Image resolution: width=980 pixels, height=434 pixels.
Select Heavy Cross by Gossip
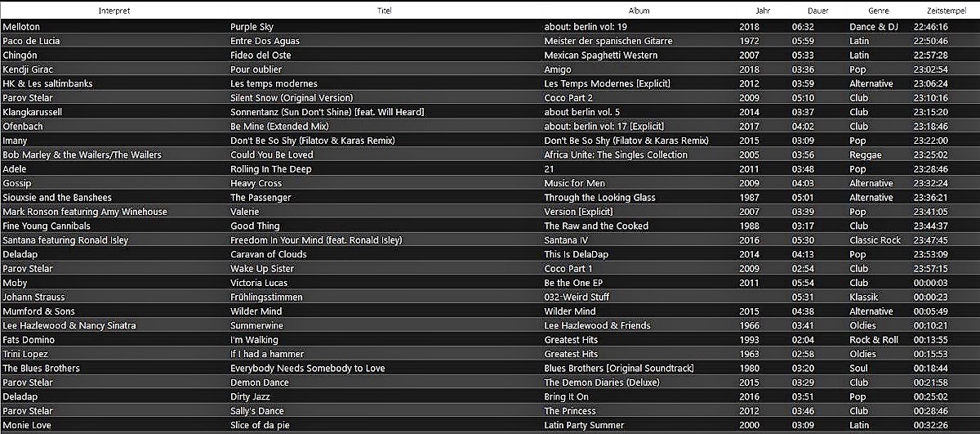point(256,184)
